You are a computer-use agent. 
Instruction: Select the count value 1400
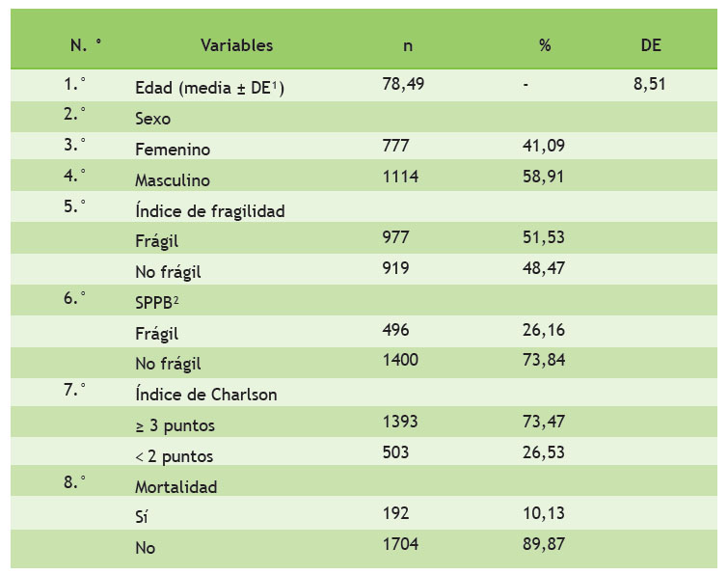401,362
